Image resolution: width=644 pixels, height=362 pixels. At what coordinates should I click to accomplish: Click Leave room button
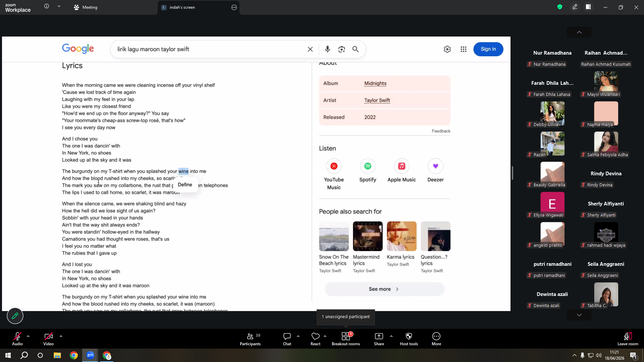click(x=628, y=339)
